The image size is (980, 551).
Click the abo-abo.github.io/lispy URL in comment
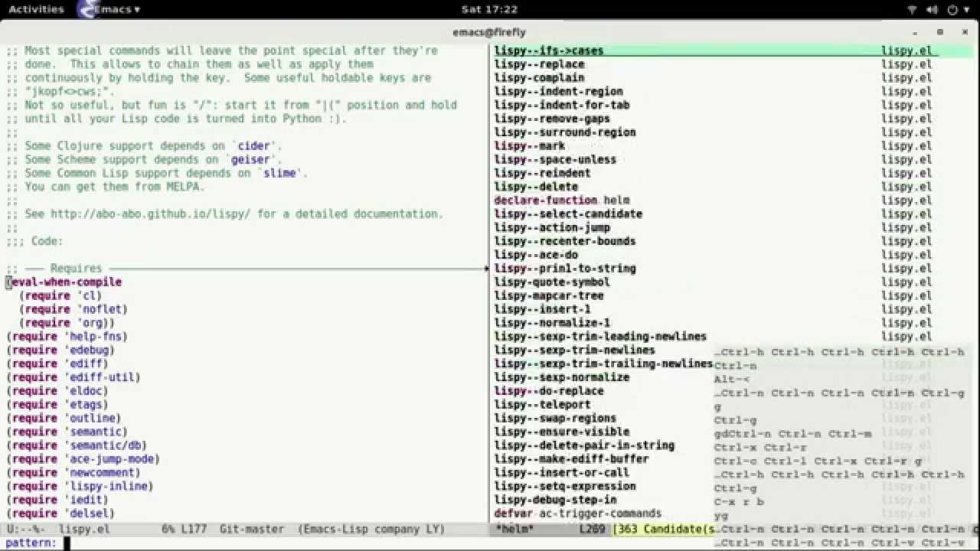[151, 214]
